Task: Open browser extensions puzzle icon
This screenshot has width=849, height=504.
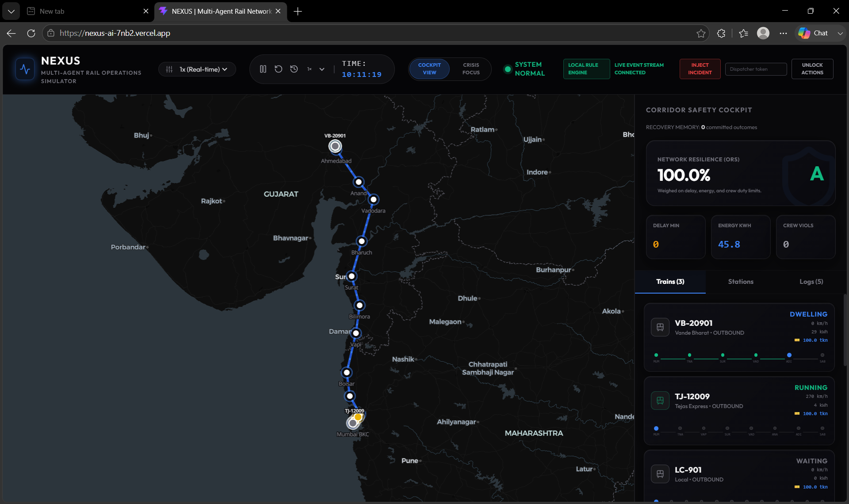Action: pyautogui.click(x=721, y=33)
